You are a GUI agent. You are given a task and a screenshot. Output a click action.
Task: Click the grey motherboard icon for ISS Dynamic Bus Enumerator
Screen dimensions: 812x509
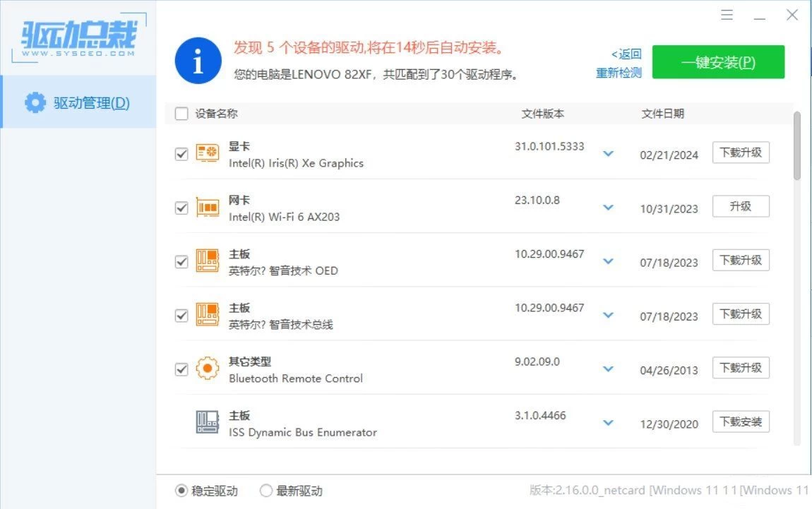pyautogui.click(x=207, y=422)
